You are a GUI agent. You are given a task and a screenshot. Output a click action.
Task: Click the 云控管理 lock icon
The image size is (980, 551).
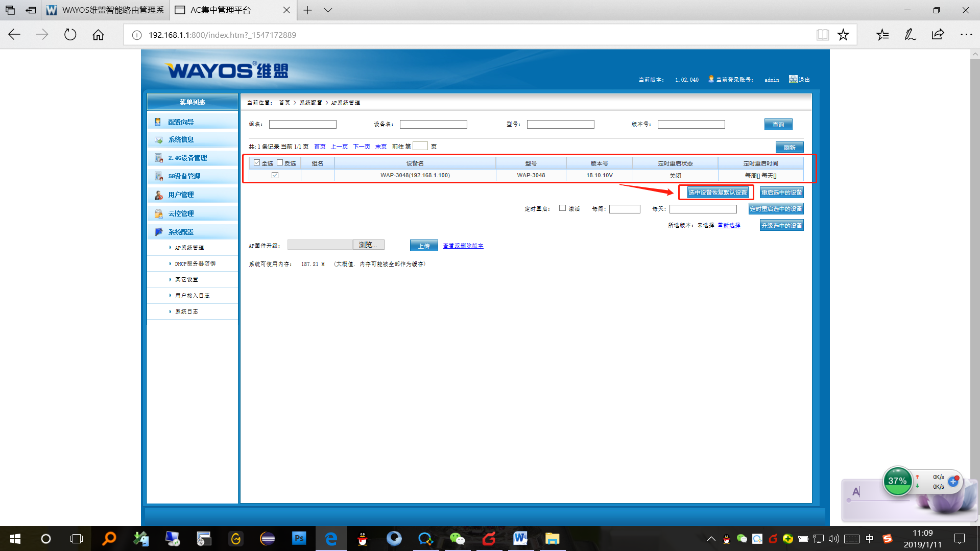(x=159, y=213)
